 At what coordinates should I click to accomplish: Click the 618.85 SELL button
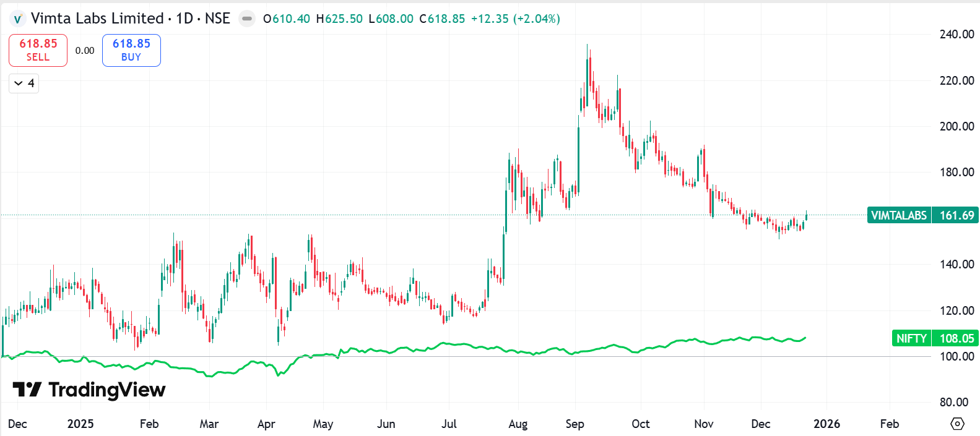(x=38, y=50)
